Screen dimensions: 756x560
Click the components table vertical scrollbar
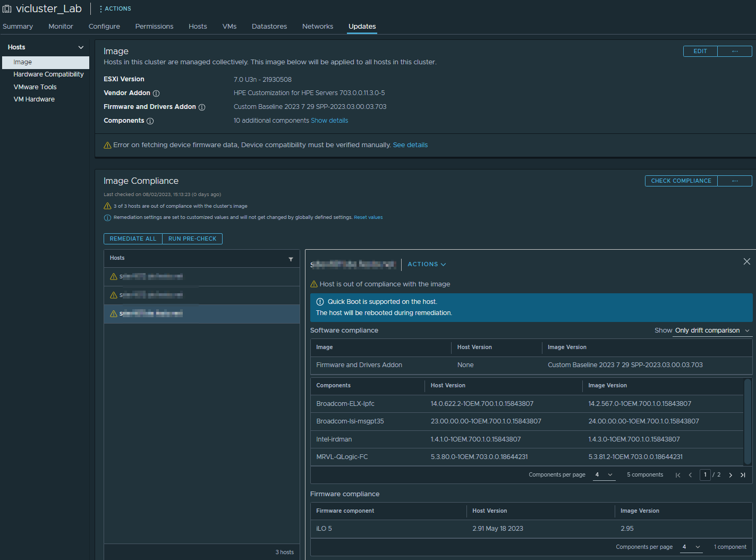click(748, 422)
